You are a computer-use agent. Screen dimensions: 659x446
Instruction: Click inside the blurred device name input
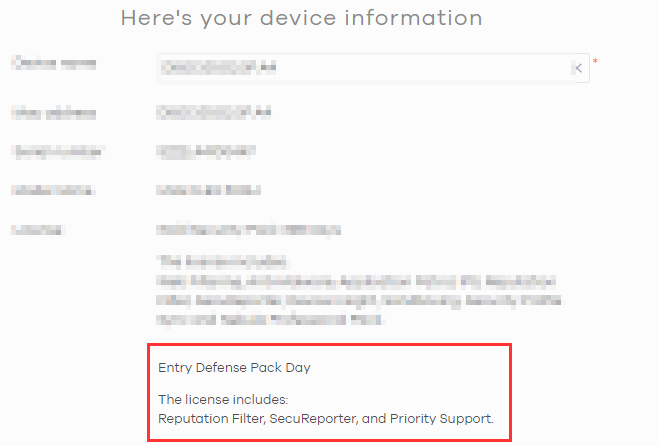coord(366,68)
